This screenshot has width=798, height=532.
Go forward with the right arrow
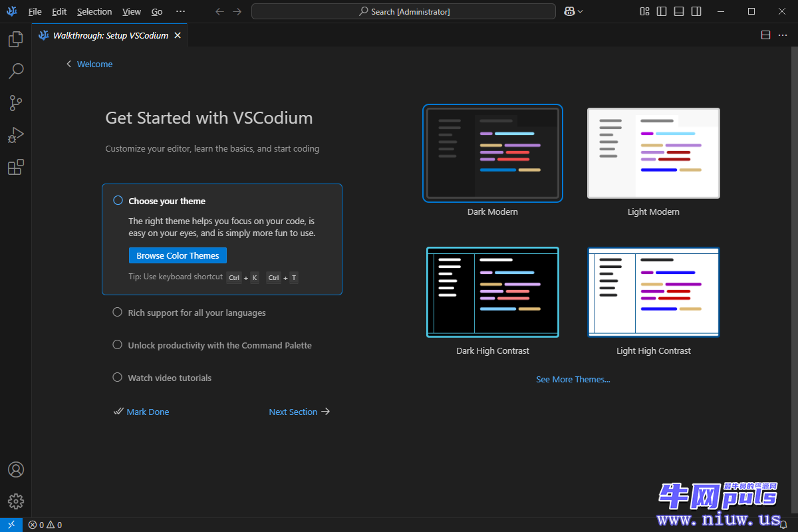237,11
